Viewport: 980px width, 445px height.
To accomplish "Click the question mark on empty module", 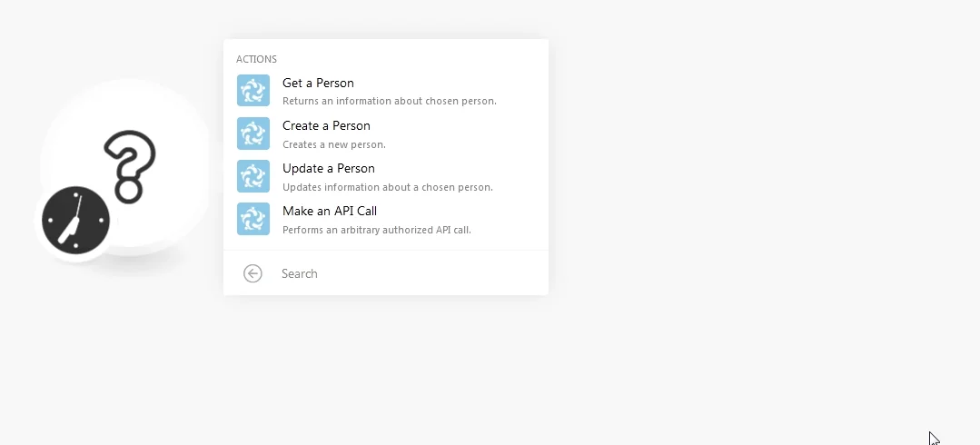I will (x=129, y=166).
